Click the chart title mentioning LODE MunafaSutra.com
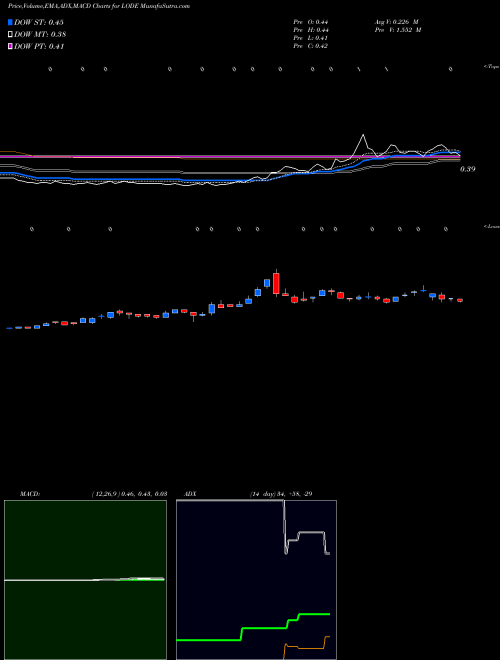Image resolution: width=500 pixels, height=660 pixels. coord(99,6)
